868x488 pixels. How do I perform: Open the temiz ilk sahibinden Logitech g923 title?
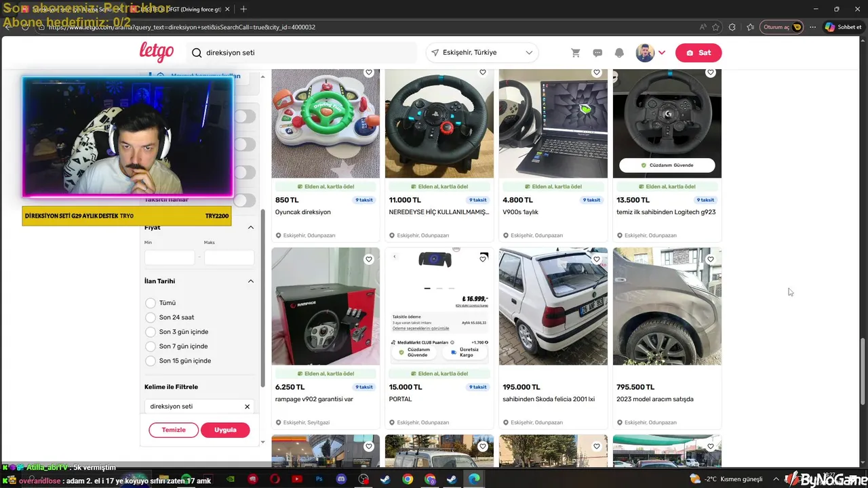666,212
